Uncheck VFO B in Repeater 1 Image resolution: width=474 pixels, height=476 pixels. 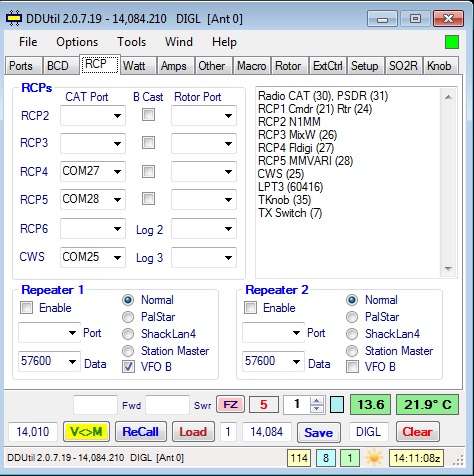(128, 367)
